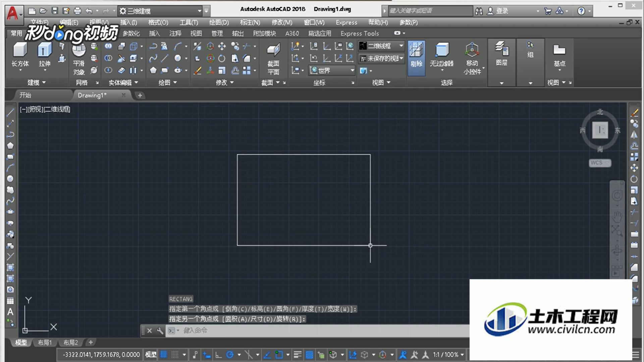The image size is (644, 362).
Task: Select the 3D Rotate gizmo tool
Action: (x=210, y=58)
